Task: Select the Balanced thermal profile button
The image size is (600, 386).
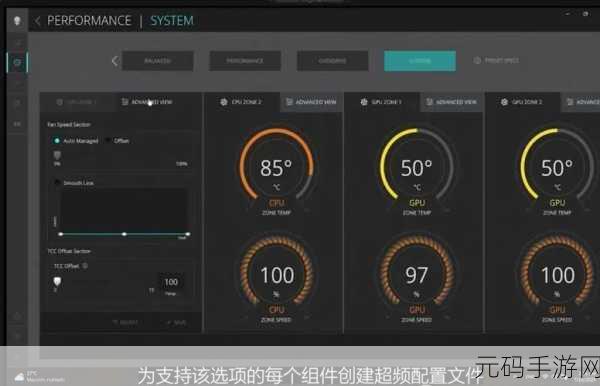Action: coord(158,61)
